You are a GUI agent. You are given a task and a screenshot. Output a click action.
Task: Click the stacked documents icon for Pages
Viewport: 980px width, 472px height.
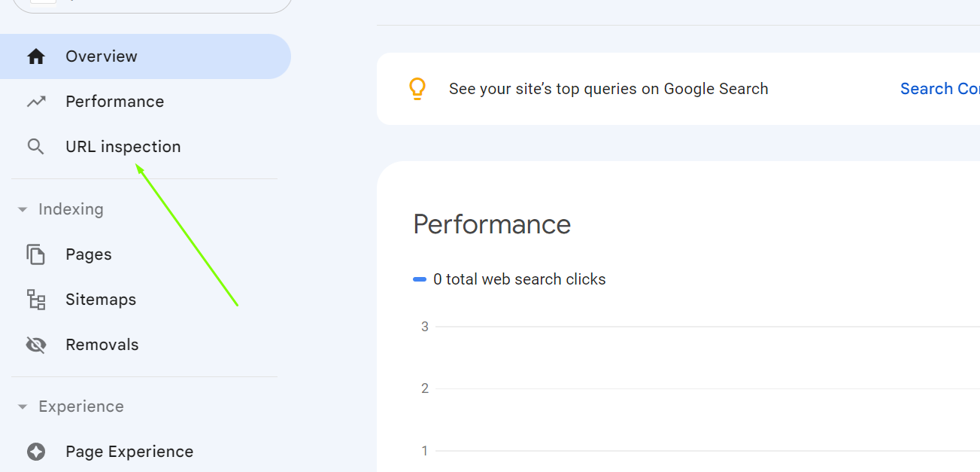point(36,254)
